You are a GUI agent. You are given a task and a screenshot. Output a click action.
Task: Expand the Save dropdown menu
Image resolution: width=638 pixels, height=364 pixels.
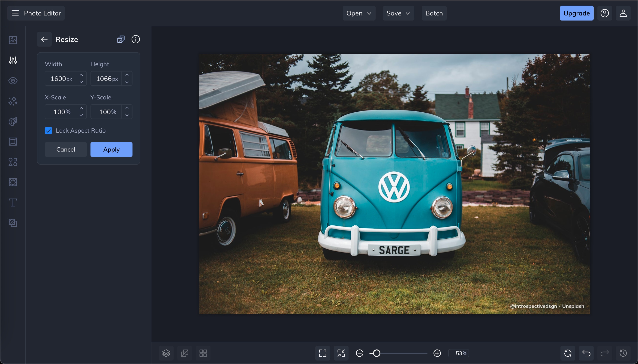click(x=398, y=13)
